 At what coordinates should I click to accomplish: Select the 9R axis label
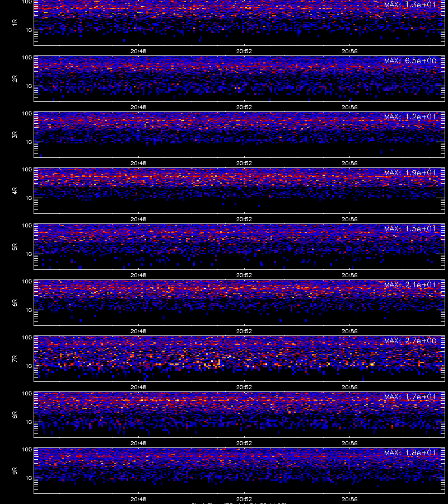pyautogui.click(x=15, y=470)
